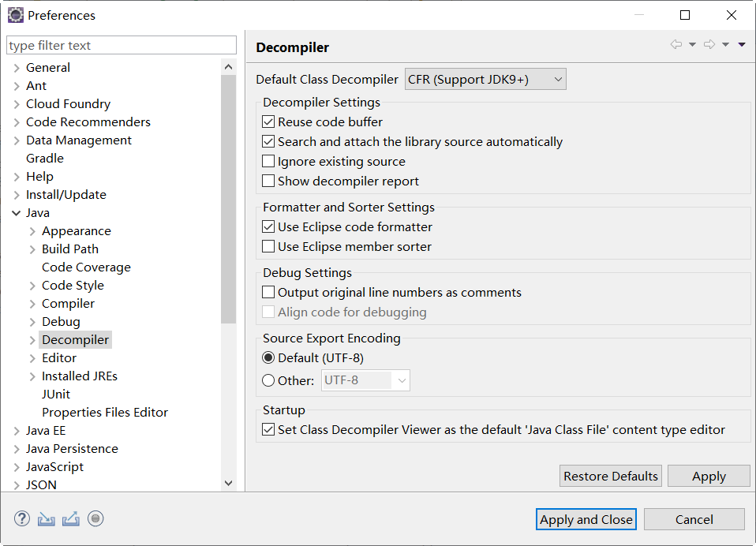Screen dimensions: 756x546
Task: Open the back history dropdown arrow
Action: (692, 44)
